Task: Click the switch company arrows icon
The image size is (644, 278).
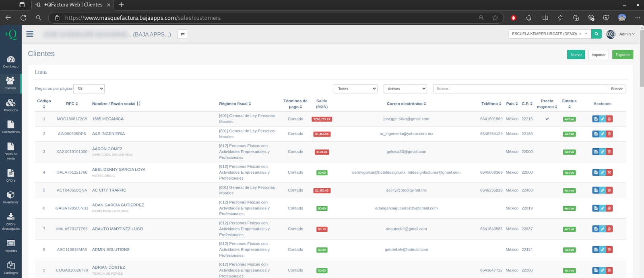Action: point(182,34)
